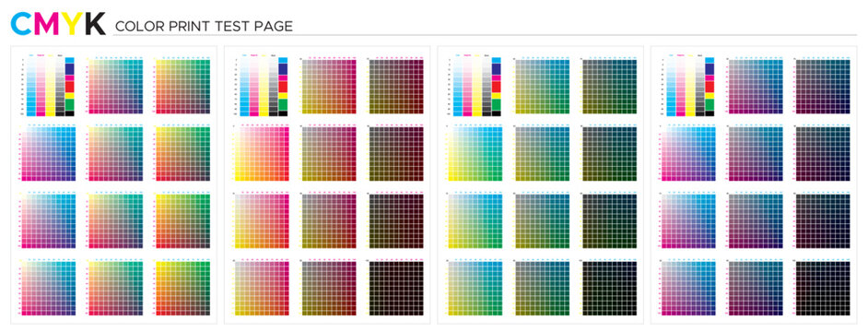Open the top-right dark navy chart on fourth page
The width and height of the screenshot is (868, 332).
[x=823, y=87]
